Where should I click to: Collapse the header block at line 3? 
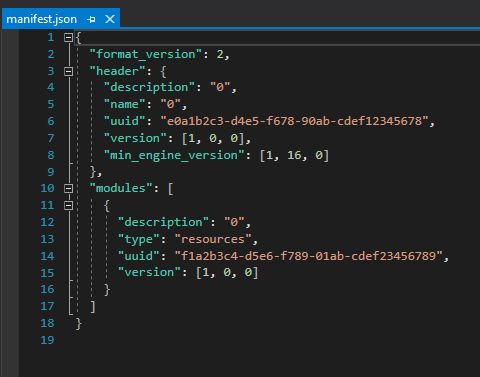tap(68, 71)
